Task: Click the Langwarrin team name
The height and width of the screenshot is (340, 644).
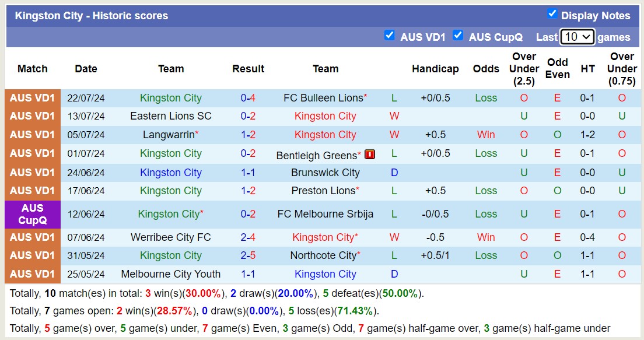Action: tap(167, 135)
